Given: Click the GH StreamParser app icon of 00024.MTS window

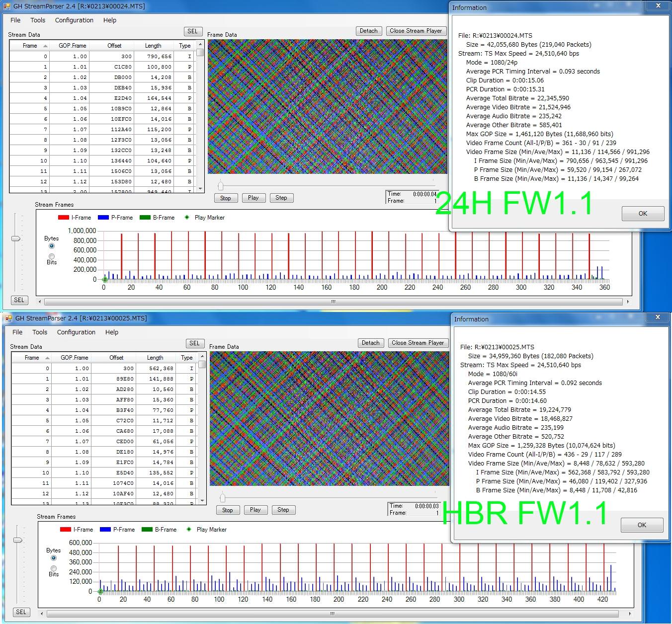Looking at the screenshot, I should (6, 6).
